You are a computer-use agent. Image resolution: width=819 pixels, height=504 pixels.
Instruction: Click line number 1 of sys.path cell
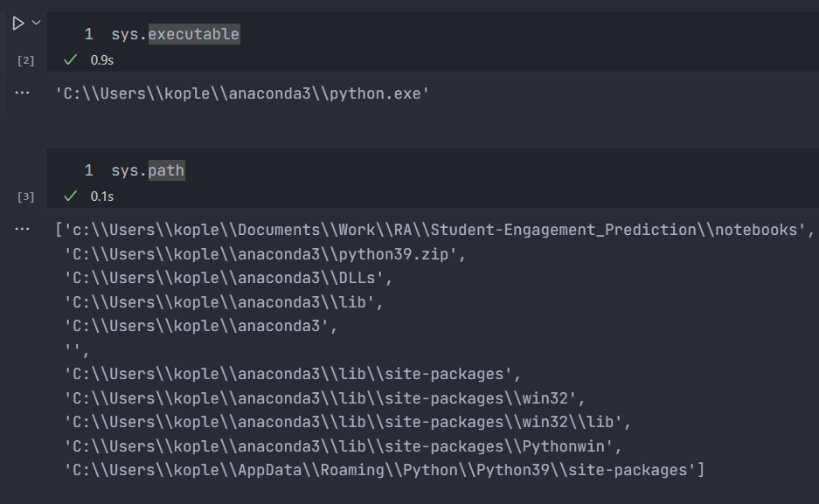(88, 170)
